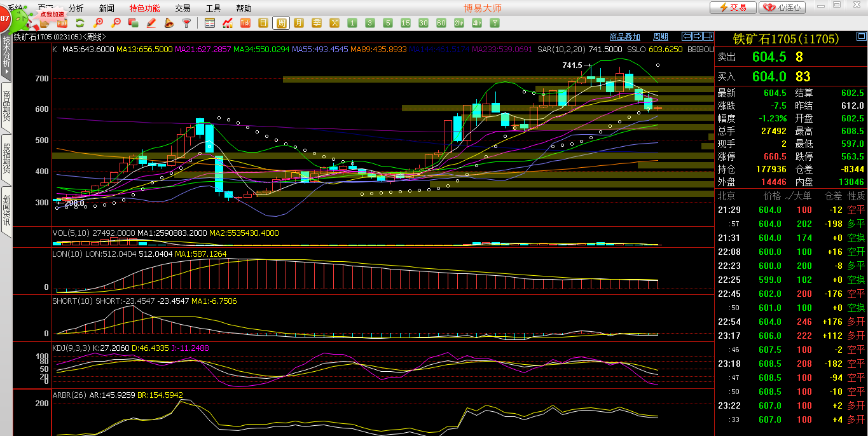The height and width of the screenshot is (436, 868).
Task: Click the 大单 column header
Action: pos(803,196)
